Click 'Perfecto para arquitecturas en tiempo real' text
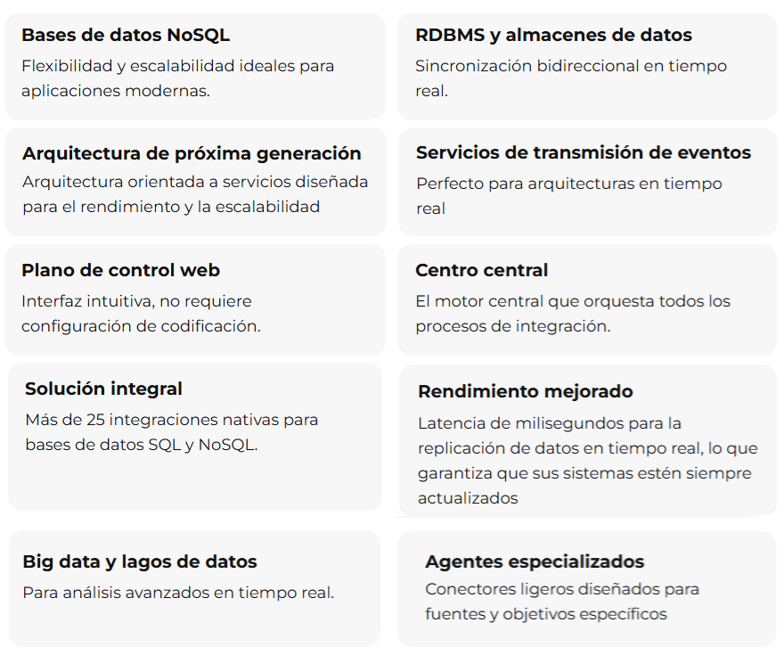 tap(568, 196)
